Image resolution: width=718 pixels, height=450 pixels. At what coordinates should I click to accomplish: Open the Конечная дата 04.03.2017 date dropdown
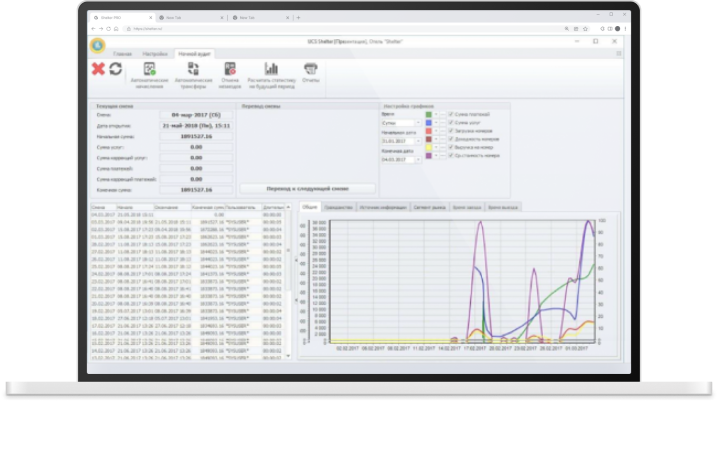[x=418, y=159]
